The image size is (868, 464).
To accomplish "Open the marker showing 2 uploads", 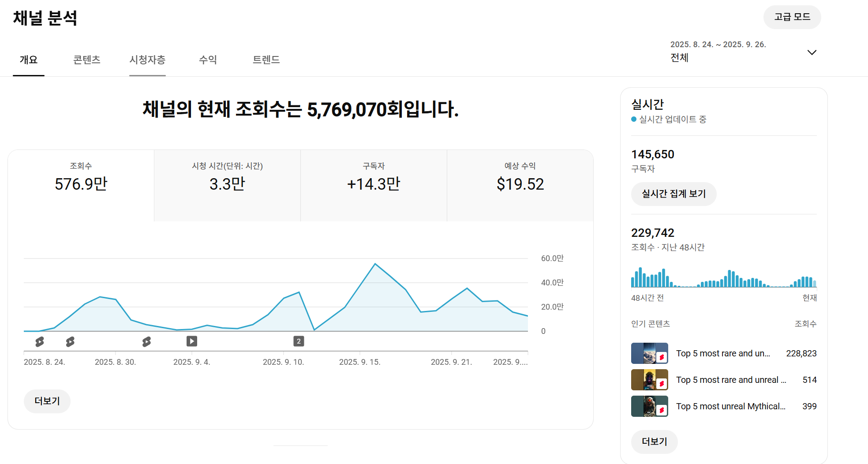I will tap(299, 341).
